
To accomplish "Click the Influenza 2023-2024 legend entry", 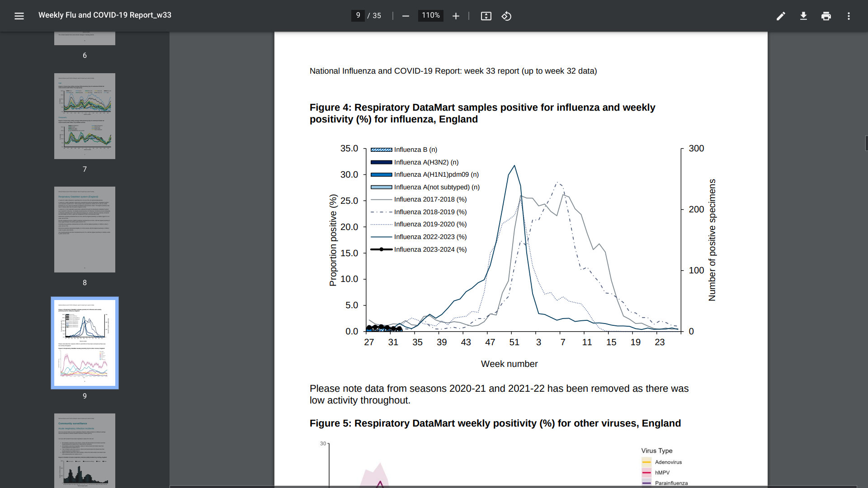I will pyautogui.click(x=430, y=249).
